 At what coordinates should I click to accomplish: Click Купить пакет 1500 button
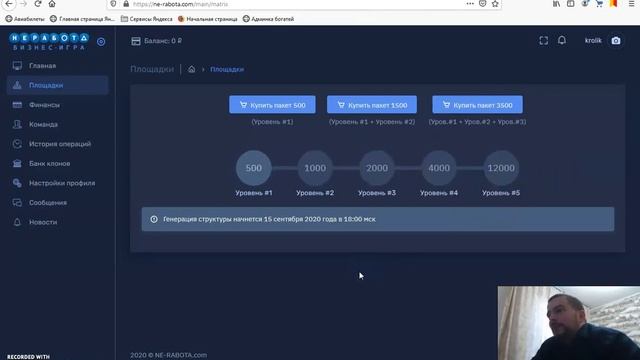[x=372, y=105]
